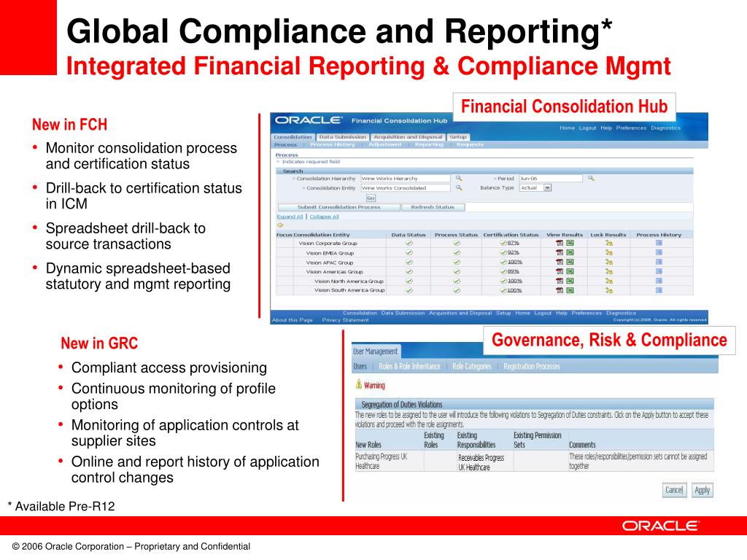Screen dimensions: 747x560
Task: Click the Apply button
Action: 703,490
